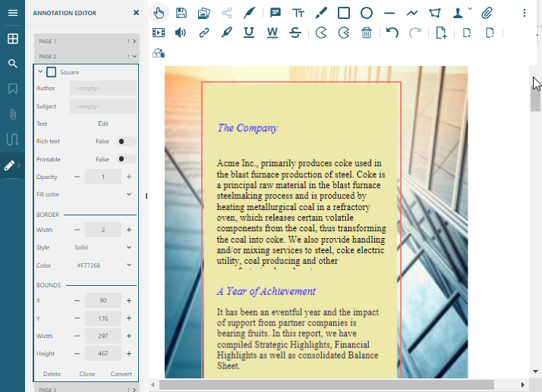Screen dimensions: 542x392
Task: Click the Redo icon
Action: 415,33
